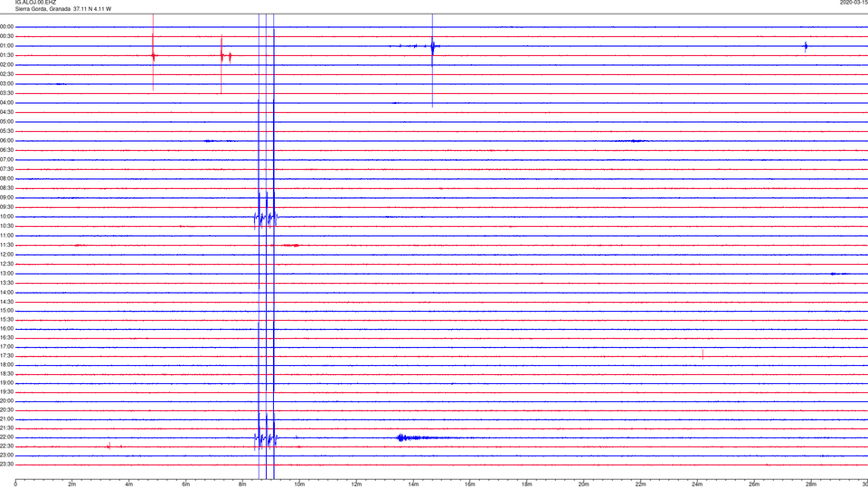Select the 01:00 time row label

(x=7, y=46)
